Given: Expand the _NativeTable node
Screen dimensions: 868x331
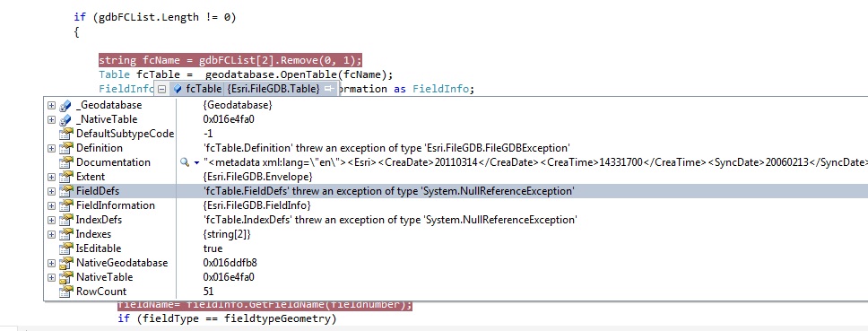Looking at the screenshot, I should [51, 119].
